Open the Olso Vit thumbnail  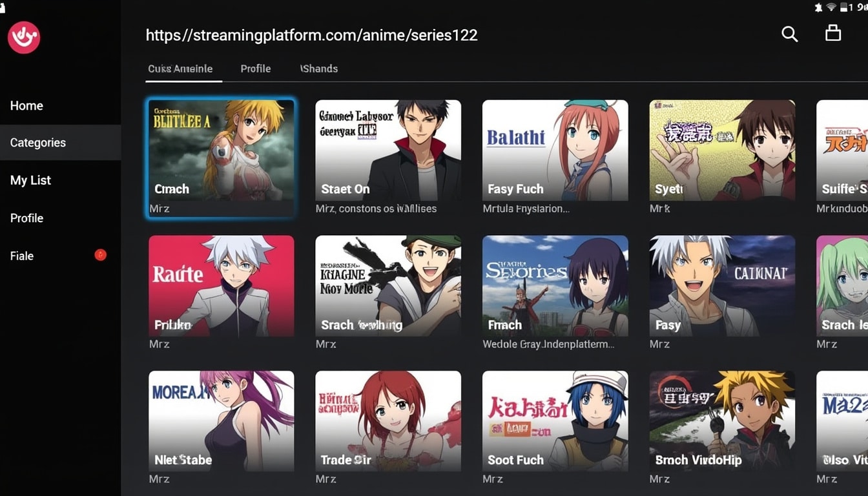[x=842, y=421]
